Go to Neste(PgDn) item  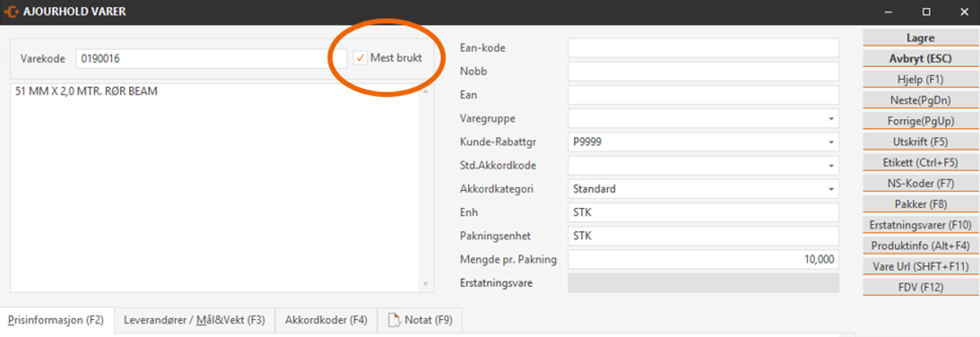click(x=920, y=100)
